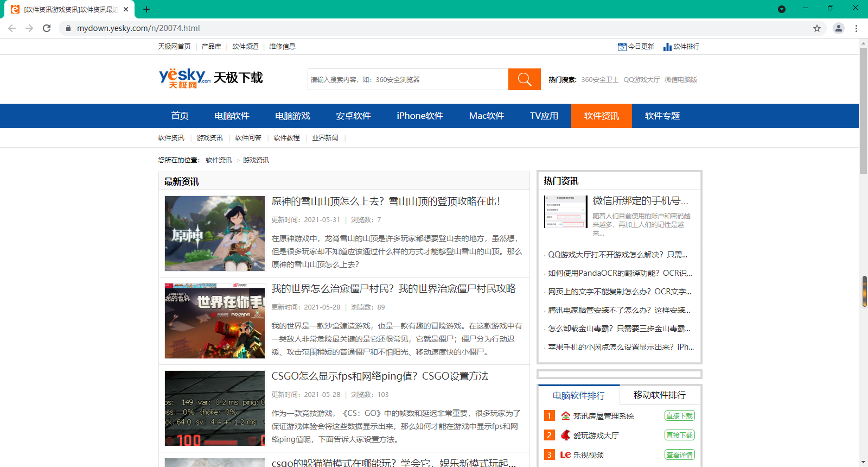Click 产品库 in top bar
This screenshot has width=868, height=467.
click(212, 47)
